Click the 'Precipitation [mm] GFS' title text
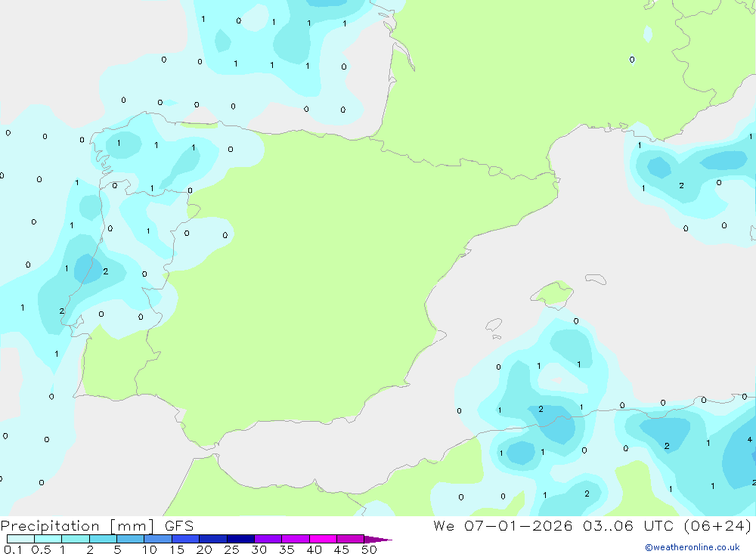Image resolution: width=756 pixels, height=554 pixels. click(97, 525)
